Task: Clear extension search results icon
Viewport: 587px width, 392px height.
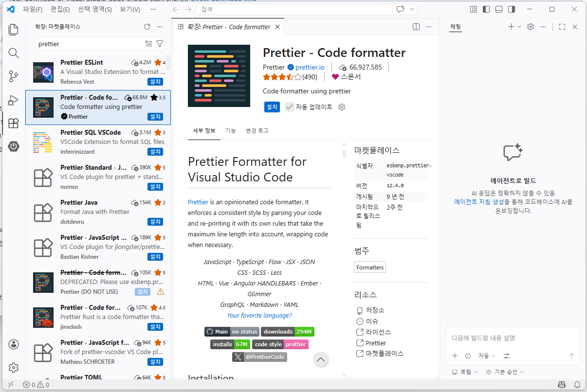Action: coord(148,44)
